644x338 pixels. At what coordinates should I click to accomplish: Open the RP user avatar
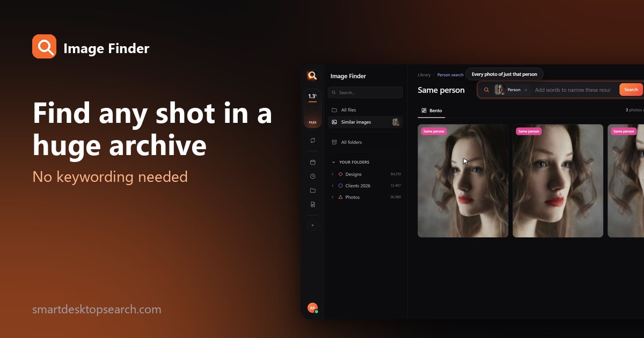(x=312, y=308)
